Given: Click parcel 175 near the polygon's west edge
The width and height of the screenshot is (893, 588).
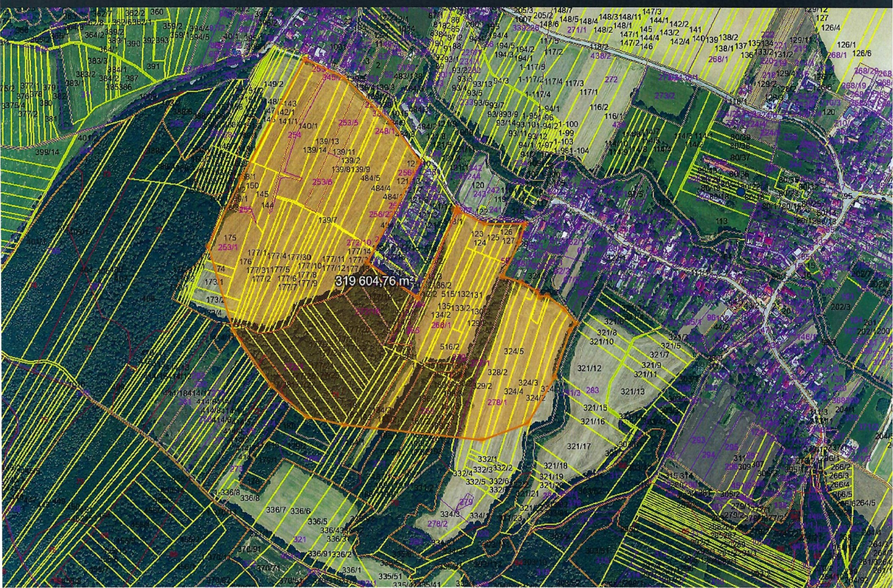Looking at the screenshot, I should tap(230, 238).
